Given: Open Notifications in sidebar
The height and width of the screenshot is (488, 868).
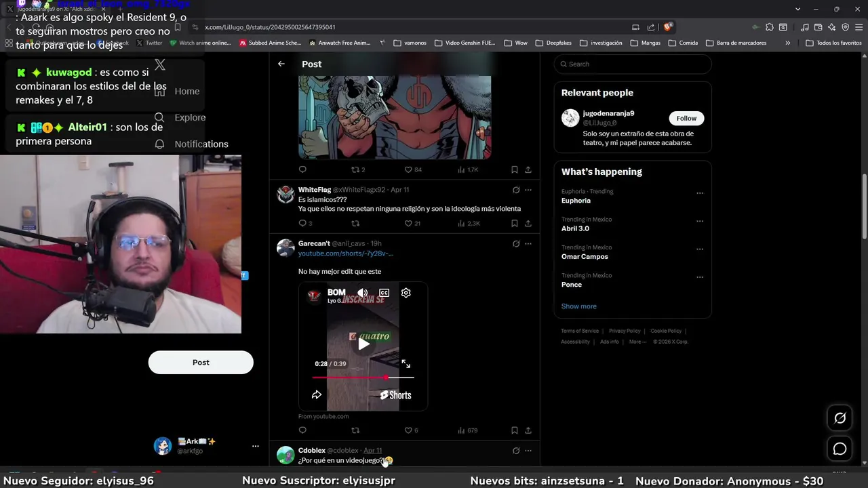Looking at the screenshot, I should pos(191,144).
